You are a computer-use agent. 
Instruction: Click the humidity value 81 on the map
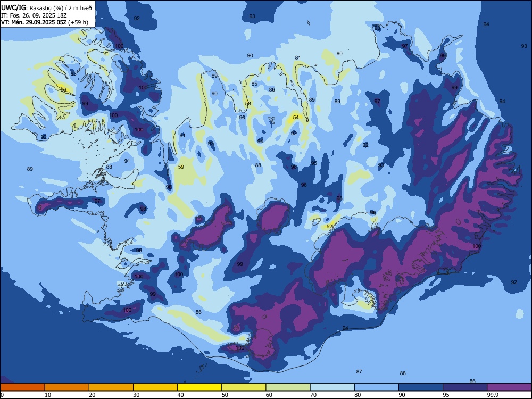298,57
